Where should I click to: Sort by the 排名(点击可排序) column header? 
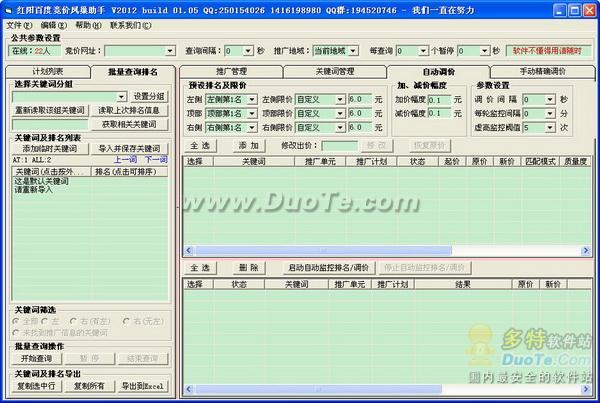129,172
